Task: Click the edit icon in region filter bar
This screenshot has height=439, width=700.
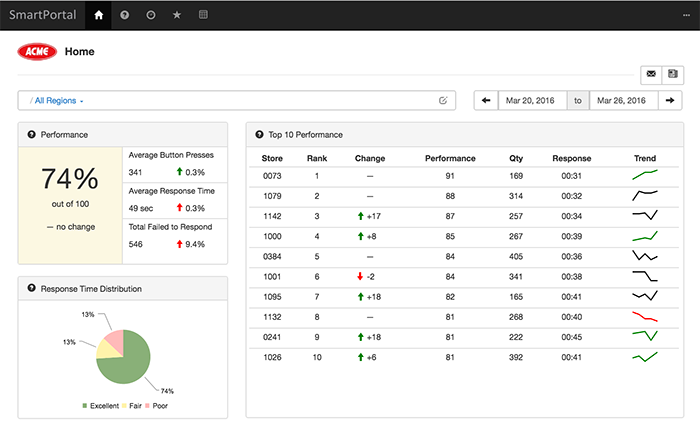Action: coord(443,100)
